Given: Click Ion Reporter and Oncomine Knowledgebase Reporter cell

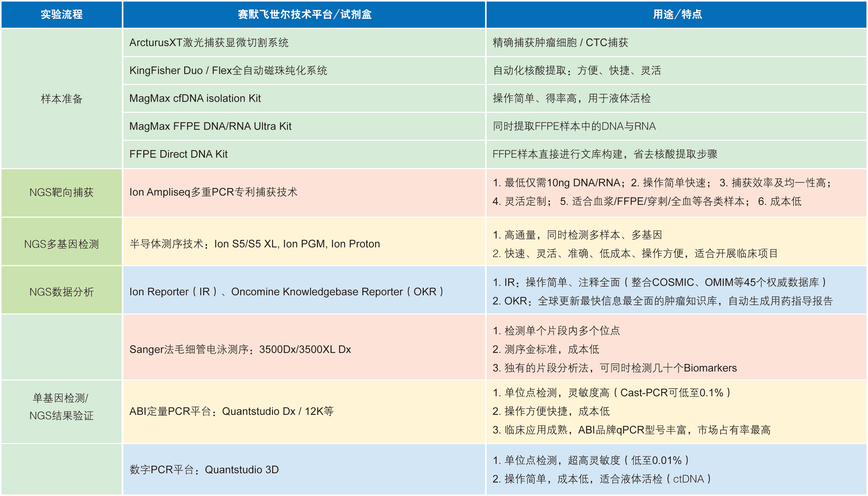Looking at the screenshot, I should coord(304,290).
